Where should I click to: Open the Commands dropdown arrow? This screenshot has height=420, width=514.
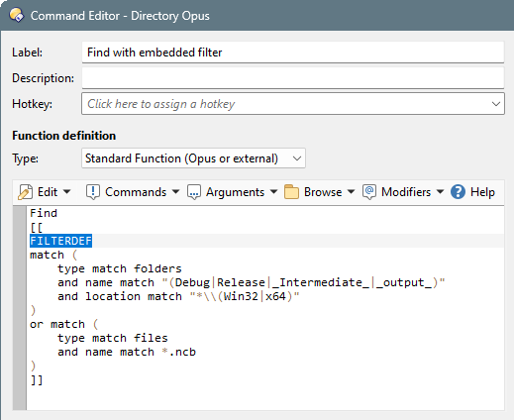pyautogui.click(x=175, y=191)
